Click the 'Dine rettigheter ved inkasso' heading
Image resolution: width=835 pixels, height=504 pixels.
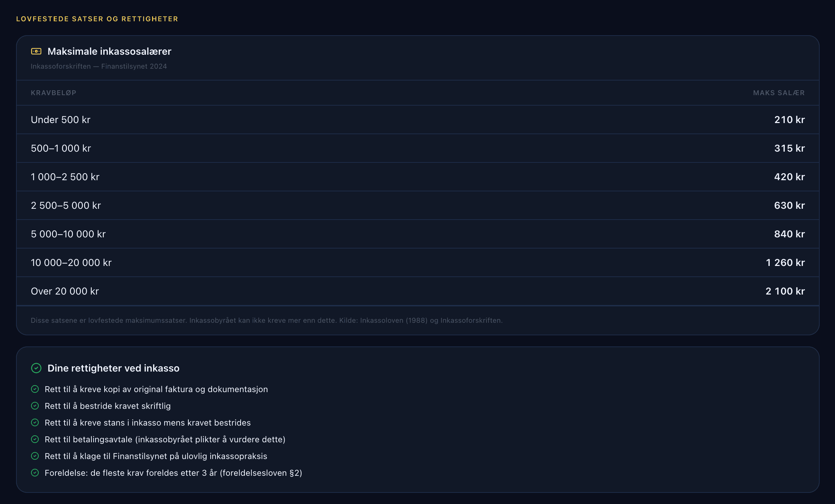tap(113, 368)
